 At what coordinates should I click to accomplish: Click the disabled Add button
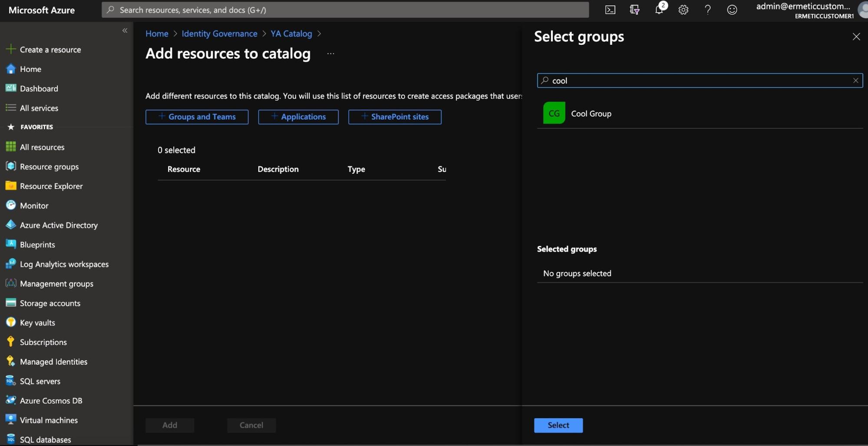170,425
